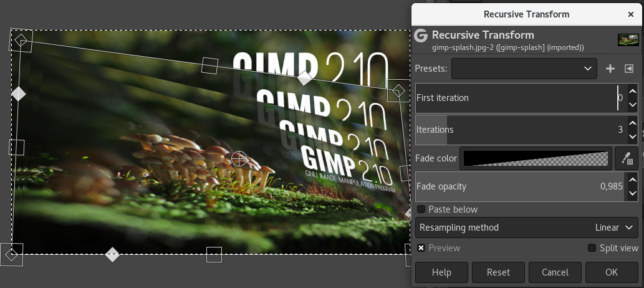Pick fade color with the eyedropper icon
This screenshot has height=288, width=644.
pyautogui.click(x=627, y=158)
